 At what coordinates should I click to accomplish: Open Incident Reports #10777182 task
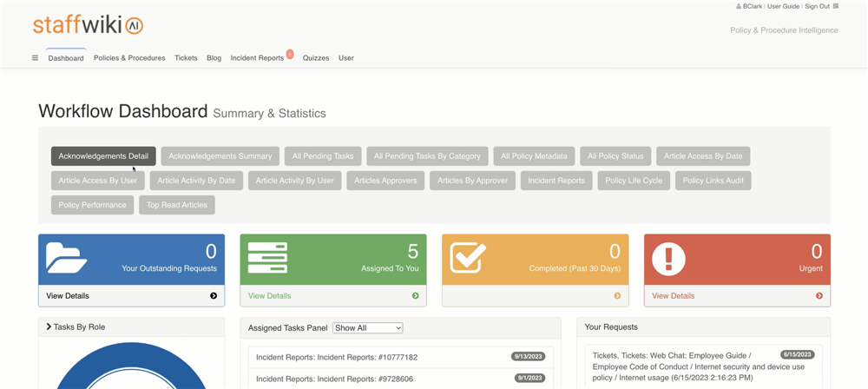337,357
